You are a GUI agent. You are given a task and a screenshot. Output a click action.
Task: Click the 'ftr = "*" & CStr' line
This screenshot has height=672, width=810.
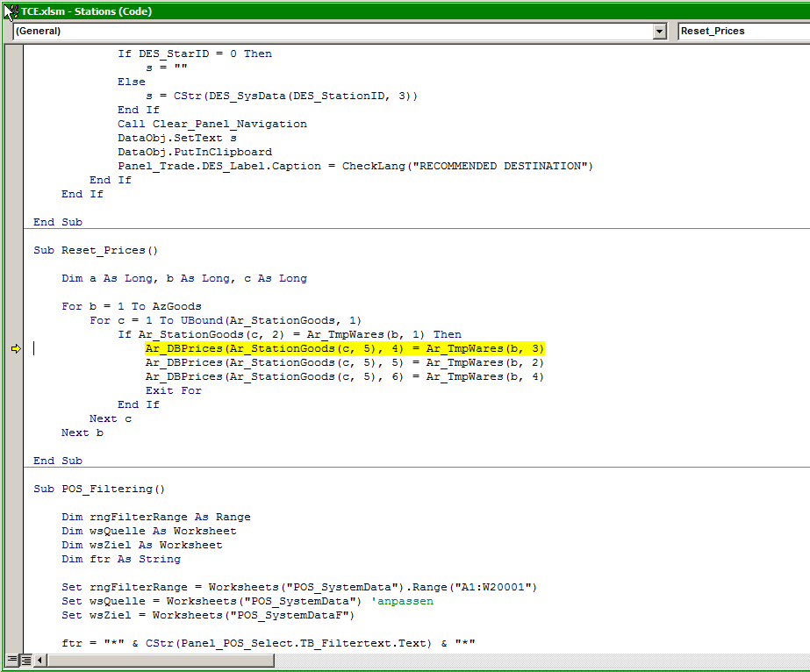pyautogui.click(x=269, y=643)
